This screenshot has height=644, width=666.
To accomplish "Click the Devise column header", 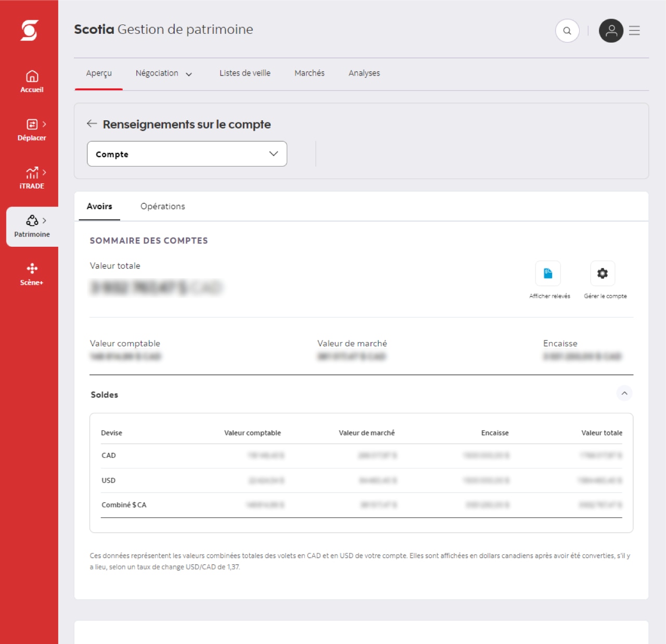I will 111,433.
